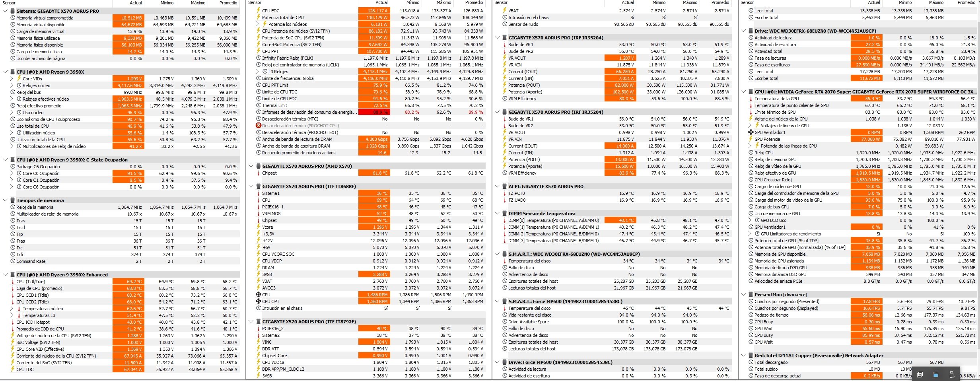
Task: Click Máximo column header above VBAT 2.574 V row
Action: click(x=683, y=3)
